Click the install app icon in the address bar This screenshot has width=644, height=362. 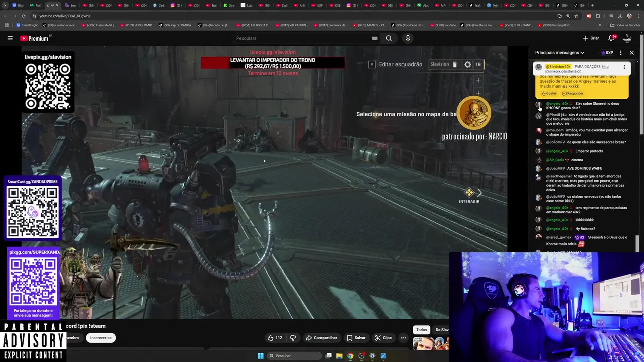[559, 16]
